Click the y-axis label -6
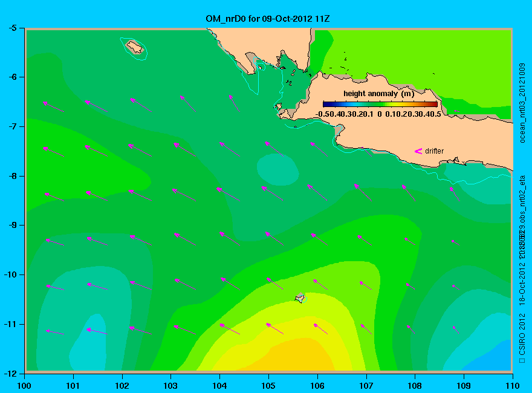The width and height of the screenshot is (532, 393). pyautogui.click(x=12, y=77)
